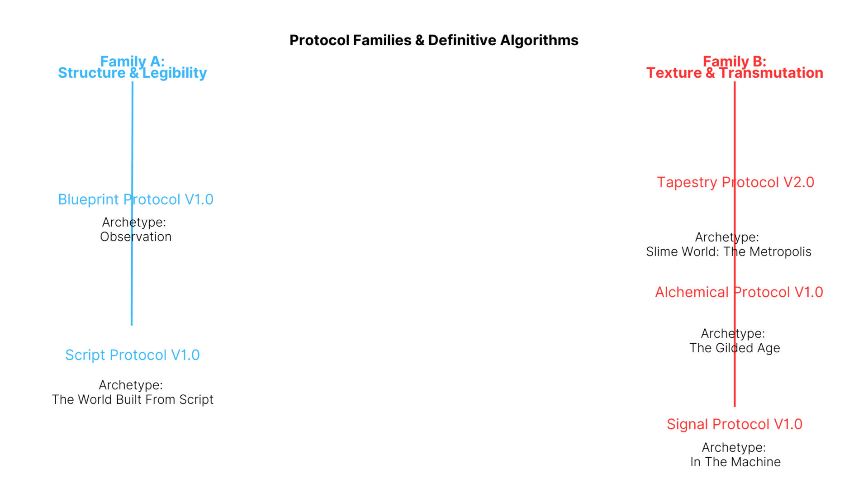Select In The Machine text
Screen dimensions: 868x488
tap(735, 462)
